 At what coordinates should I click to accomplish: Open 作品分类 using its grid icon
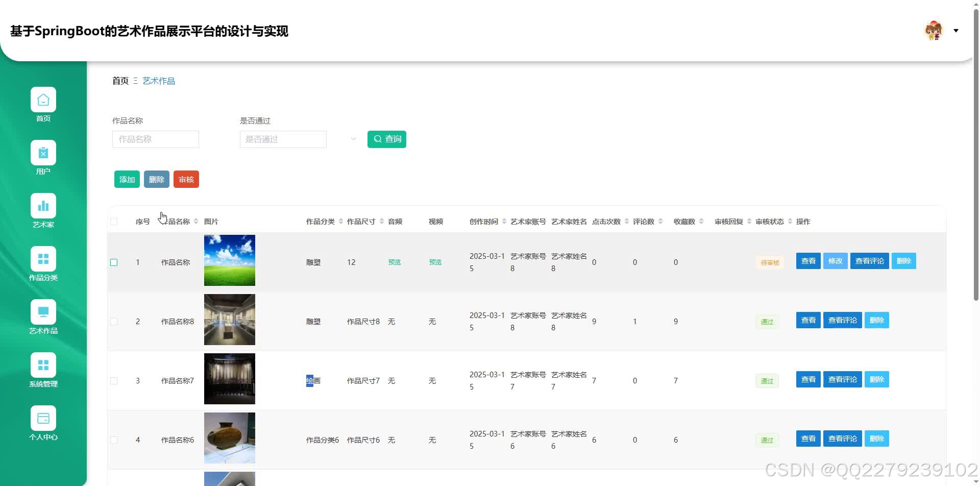(x=43, y=259)
